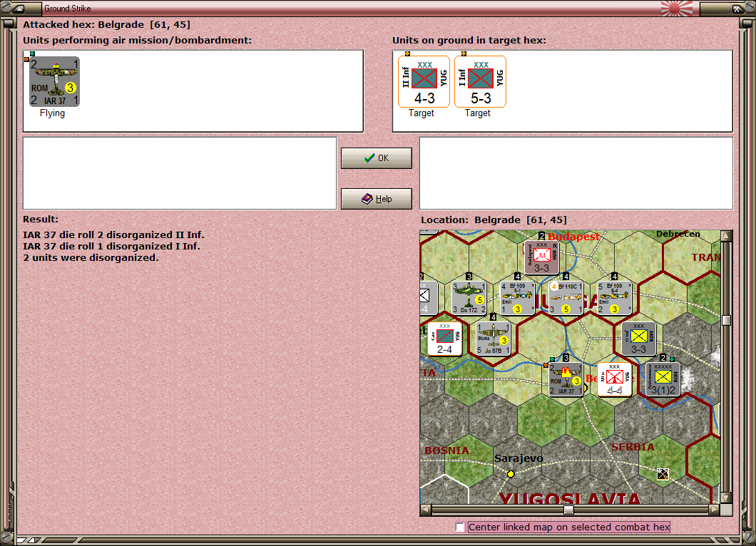The width and height of the screenshot is (756, 546).
Task: Click the YUGOSLAVIA country label on map
Action: (x=570, y=498)
